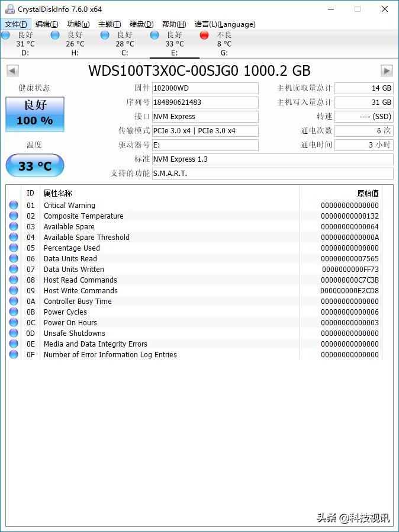Click the status orb for Available Spare Threshold
Screen dimensions: 399x532
pos(14,237)
